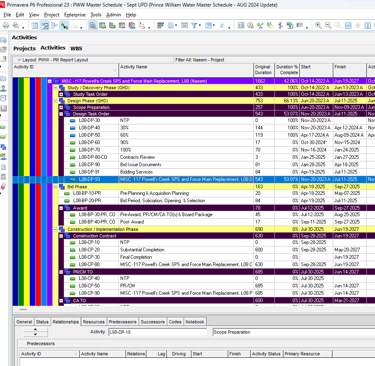Collapse the Design Task Order group
This screenshot has width=375, height=366.
pyautogui.click(x=61, y=114)
